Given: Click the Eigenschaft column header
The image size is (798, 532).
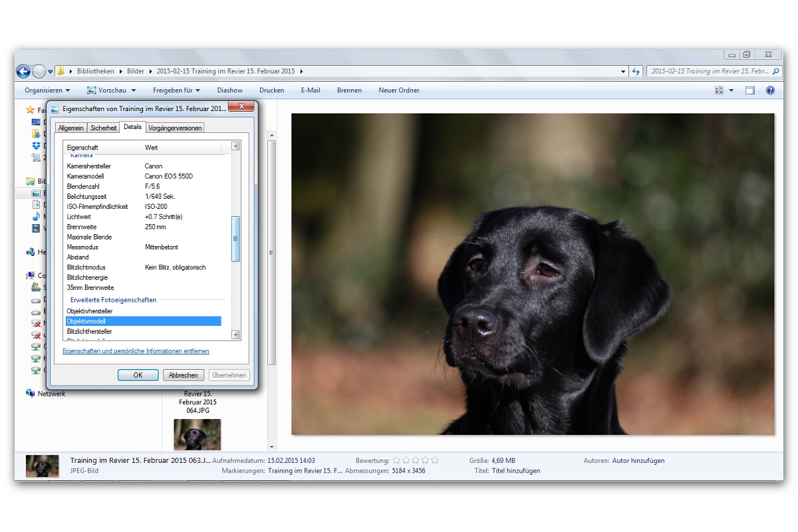Looking at the screenshot, I should click(x=103, y=147).
